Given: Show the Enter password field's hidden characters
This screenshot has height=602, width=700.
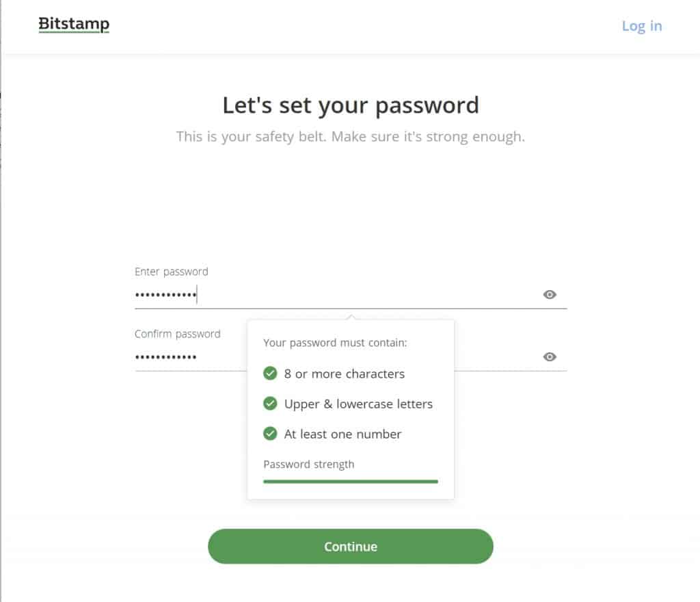Looking at the screenshot, I should tap(550, 295).
